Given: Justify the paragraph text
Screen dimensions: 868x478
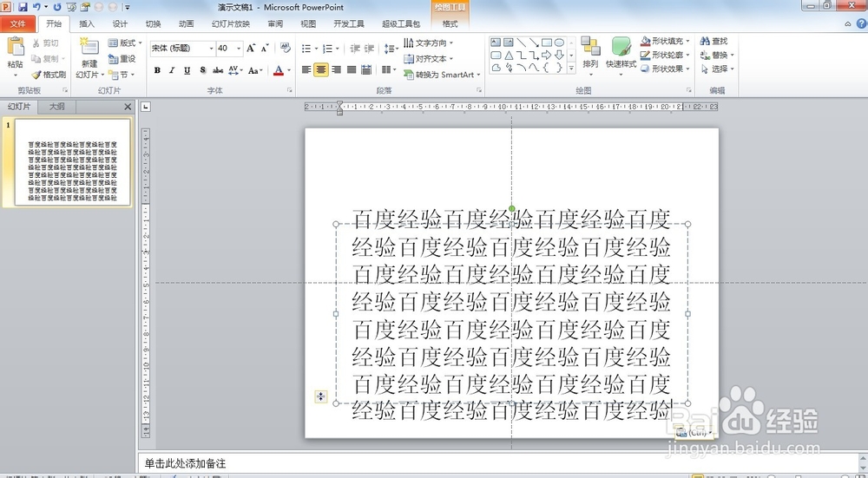Looking at the screenshot, I should (x=351, y=69).
